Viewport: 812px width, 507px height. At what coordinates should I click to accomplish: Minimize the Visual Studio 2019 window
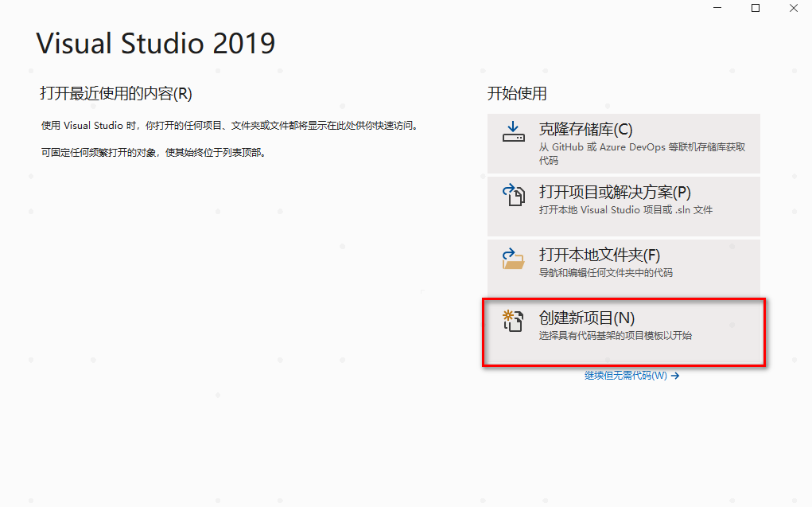tap(717, 8)
